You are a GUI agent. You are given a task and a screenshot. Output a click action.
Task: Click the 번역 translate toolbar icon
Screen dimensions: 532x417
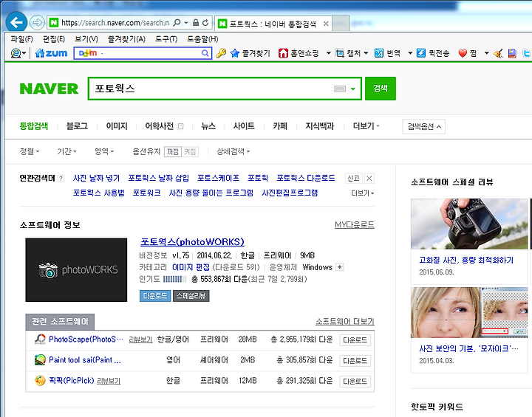point(378,53)
